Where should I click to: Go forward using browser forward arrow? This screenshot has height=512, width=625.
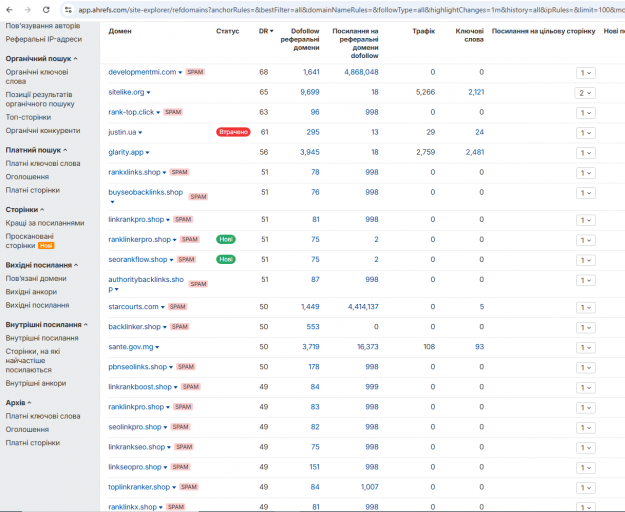point(28,10)
